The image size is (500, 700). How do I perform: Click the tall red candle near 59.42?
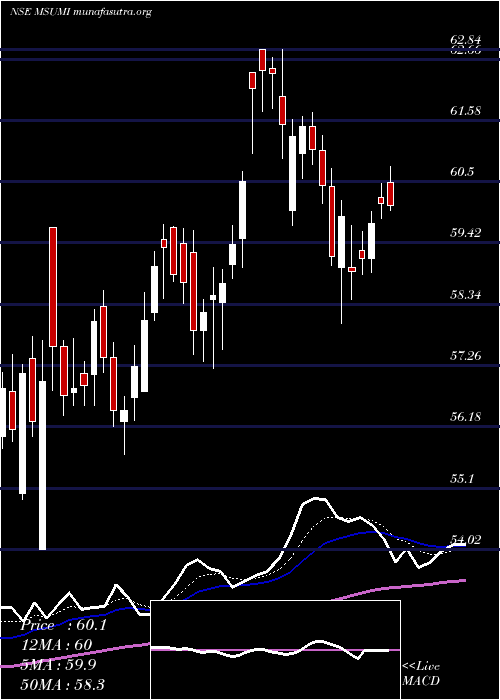point(53,287)
